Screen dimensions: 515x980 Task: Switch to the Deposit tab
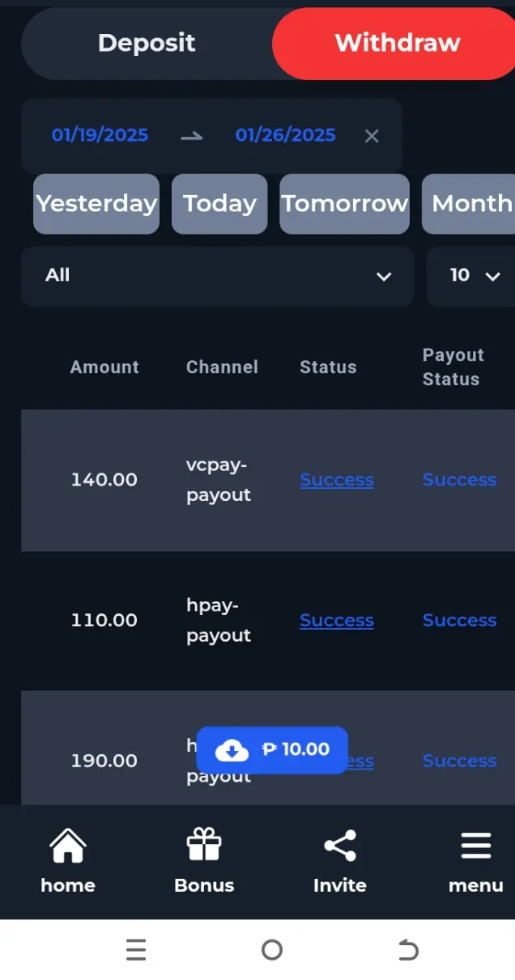tap(147, 43)
